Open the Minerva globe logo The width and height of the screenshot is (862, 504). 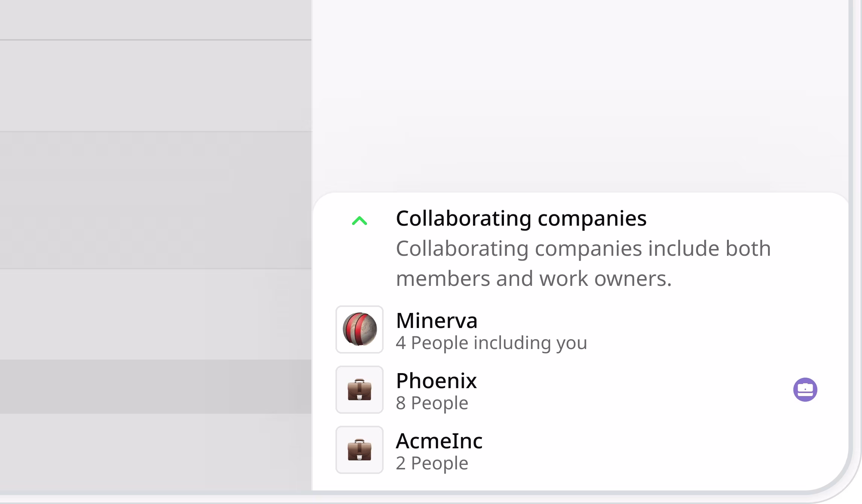click(x=359, y=329)
